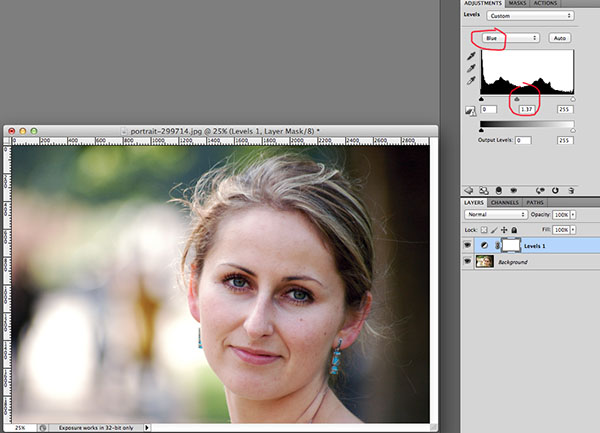Open the Blue channel dropdown
Screen dimensions: 600x433
tap(509, 37)
